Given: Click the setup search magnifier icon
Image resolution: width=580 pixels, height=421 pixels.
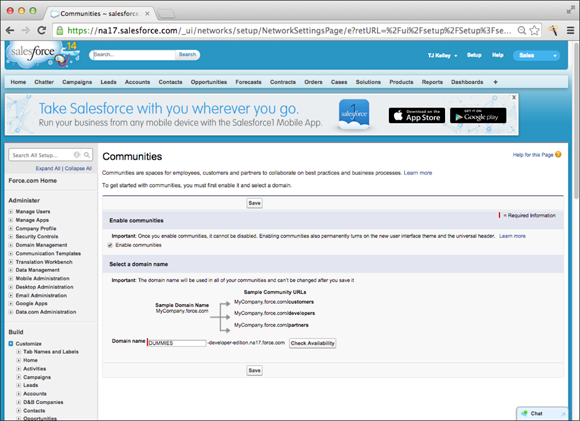Looking at the screenshot, I should click(87, 155).
